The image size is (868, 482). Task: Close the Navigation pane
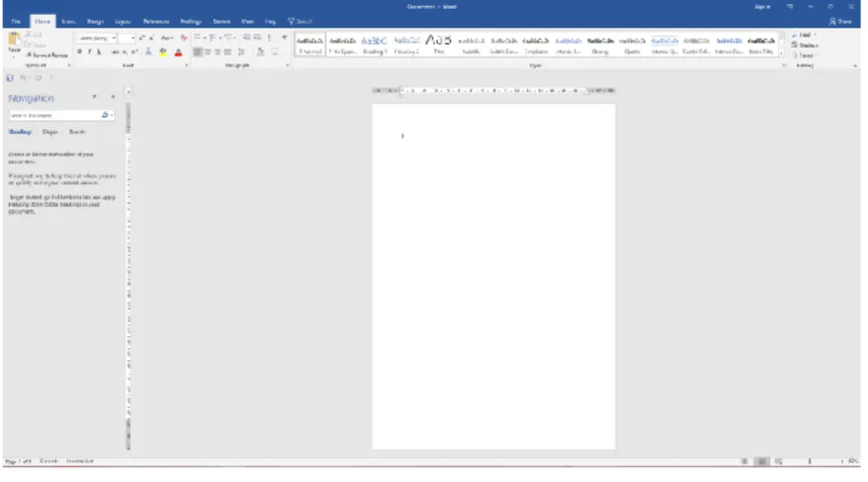click(x=113, y=97)
